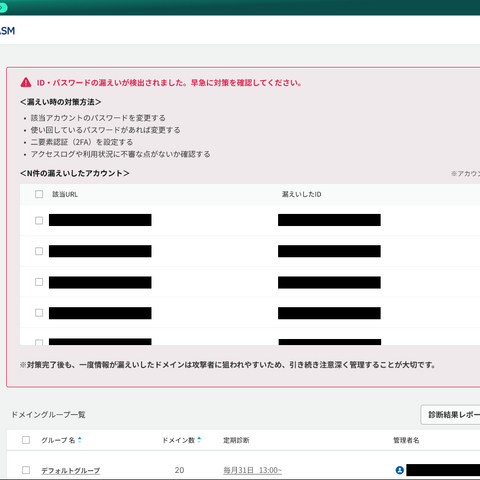The height and width of the screenshot is (480, 480).
Task: Click the blue administrator avatar icon
Action: point(400,470)
